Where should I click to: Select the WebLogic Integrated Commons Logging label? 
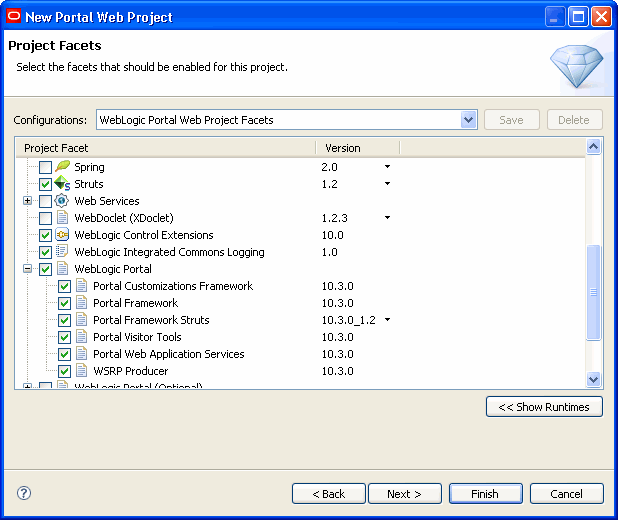click(x=169, y=252)
